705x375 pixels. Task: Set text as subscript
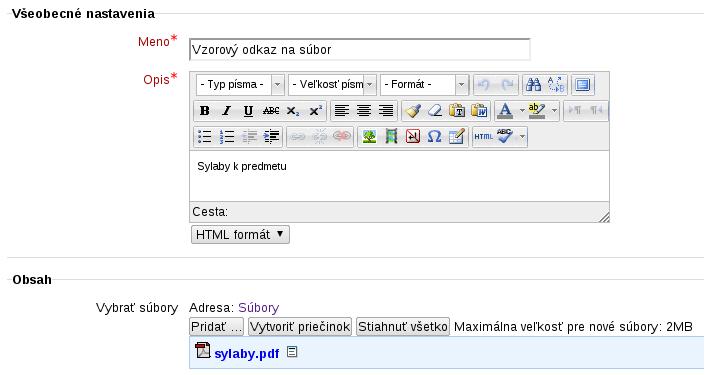click(293, 111)
